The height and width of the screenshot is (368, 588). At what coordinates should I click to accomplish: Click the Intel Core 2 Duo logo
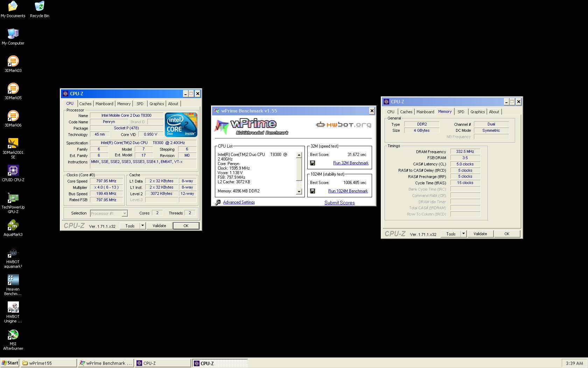181,124
